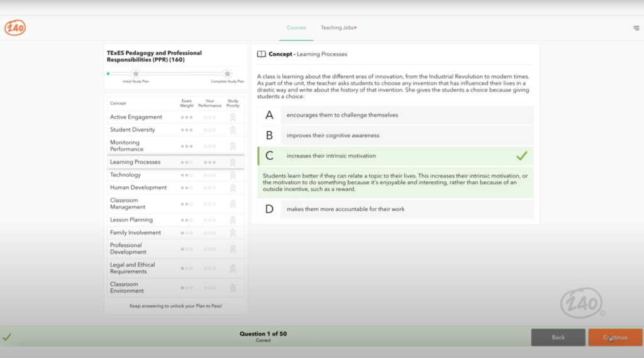
Task: Click the Technology study priority chevrons
Action: point(233,175)
